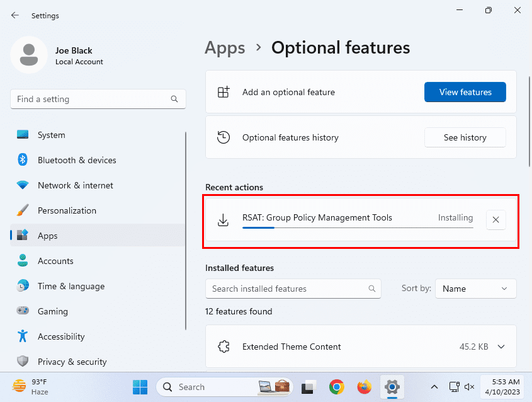Open Personalization settings
The height and width of the screenshot is (402, 532).
(x=98, y=210)
